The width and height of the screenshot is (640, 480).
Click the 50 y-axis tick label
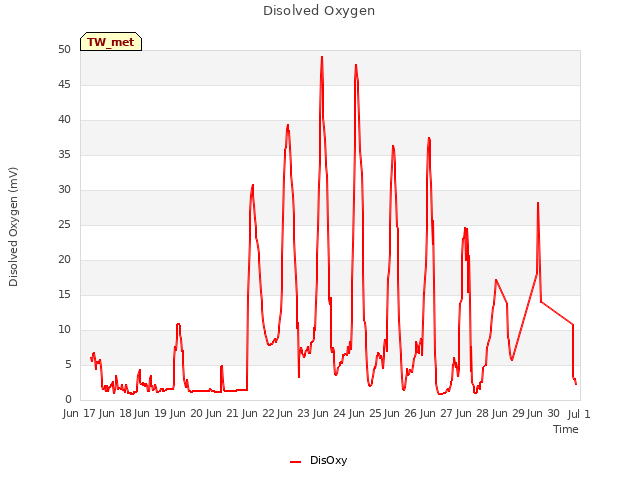coord(64,49)
